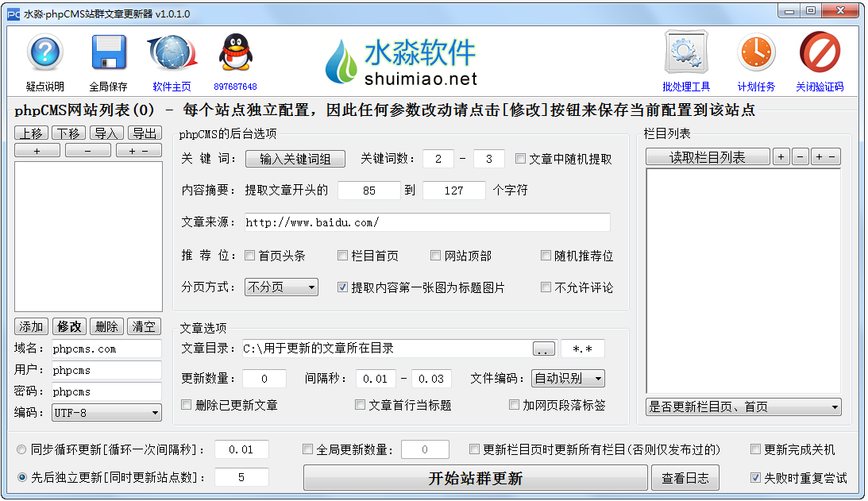Click the 文章来源 URL field
Screen dimensions: 868x501
[427, 222]
